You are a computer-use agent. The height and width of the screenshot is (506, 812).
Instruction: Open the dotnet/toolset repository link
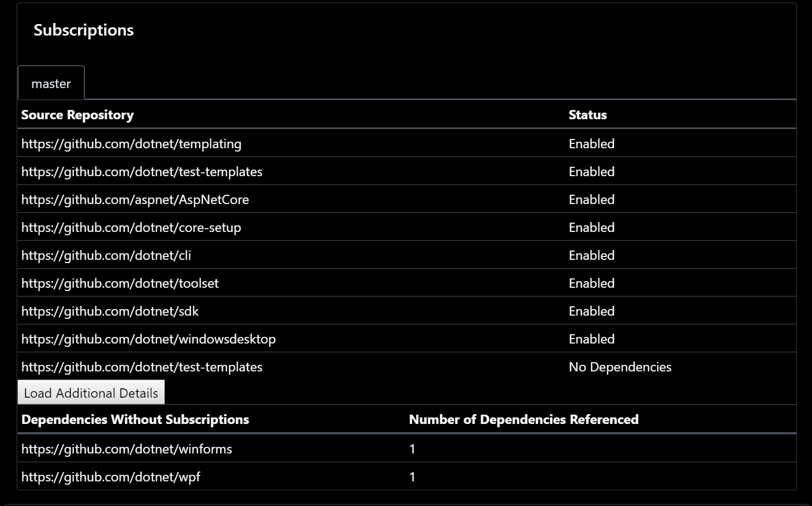[119, 283]
